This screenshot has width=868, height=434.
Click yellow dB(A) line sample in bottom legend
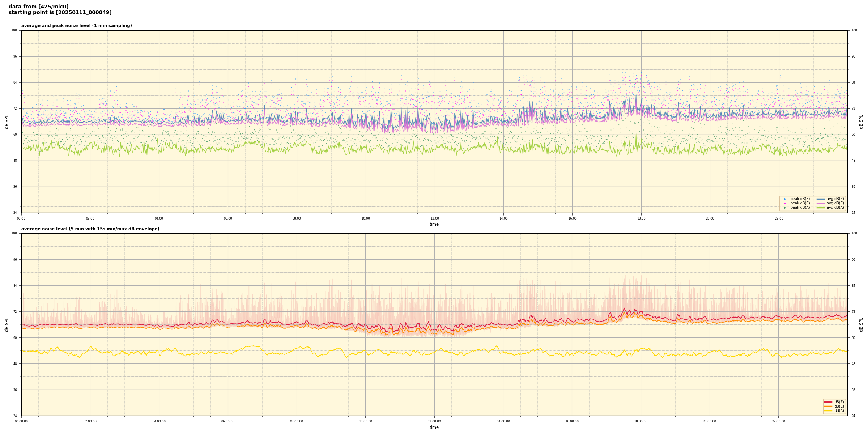tap(828, 410)
